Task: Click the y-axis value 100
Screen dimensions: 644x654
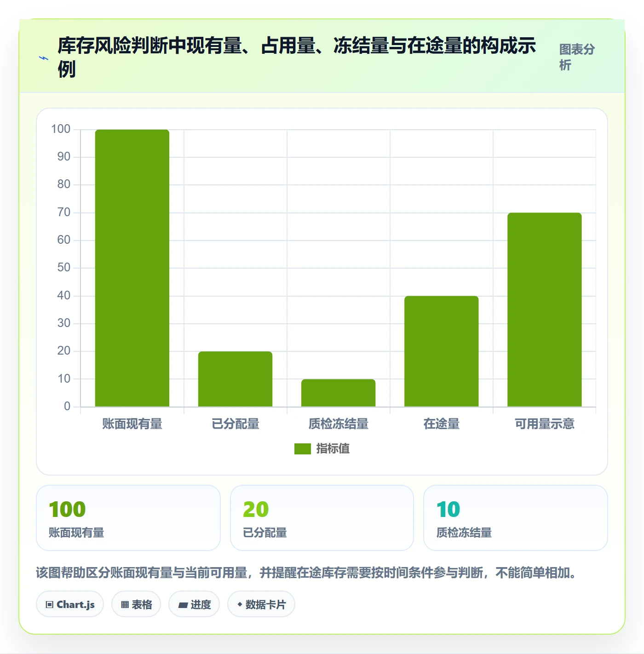Action: click(x=61, y=129)
